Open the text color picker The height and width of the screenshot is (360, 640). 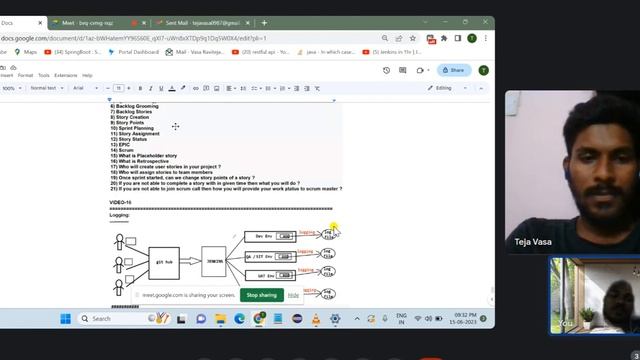click(172, 88)
